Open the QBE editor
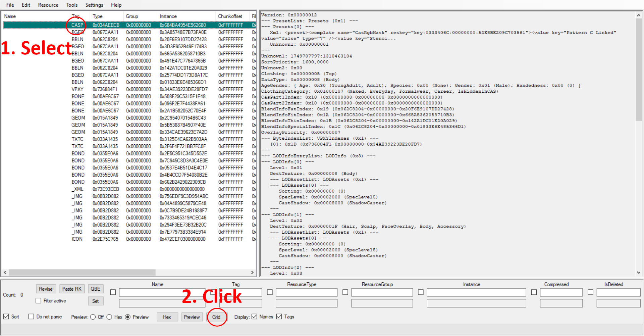Viewport: 644px width, 336px height. pyautogui.click(x=95, y=289)
